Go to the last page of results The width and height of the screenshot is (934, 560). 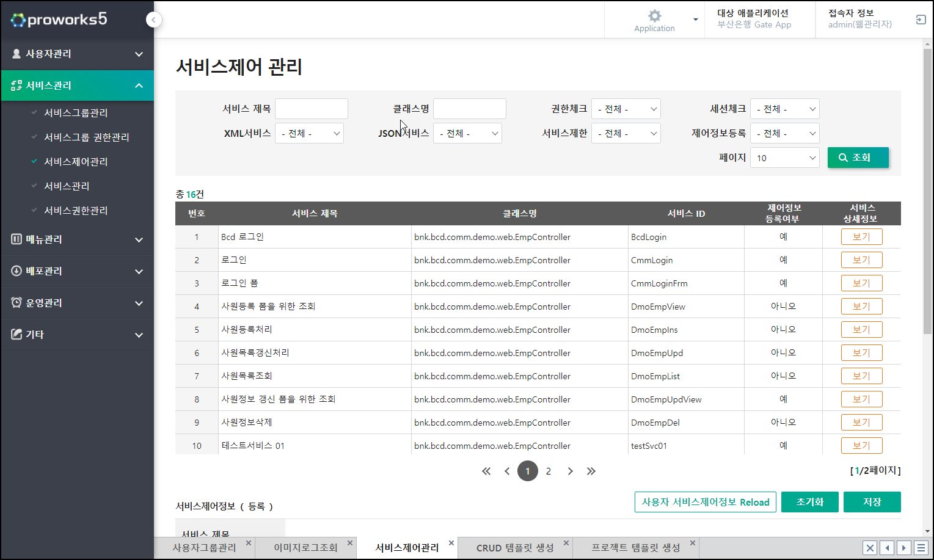(x=591, y=471)
